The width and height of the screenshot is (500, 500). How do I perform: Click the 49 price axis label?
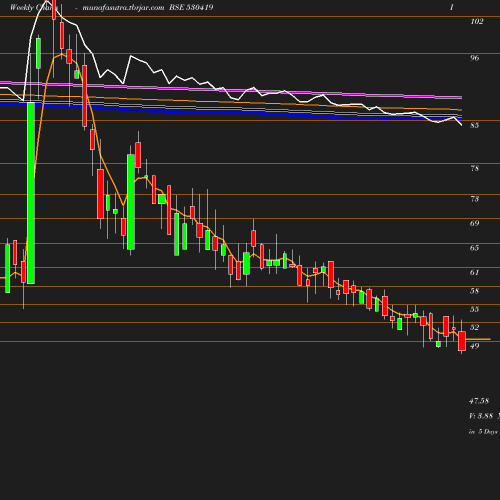pos(475,346)
